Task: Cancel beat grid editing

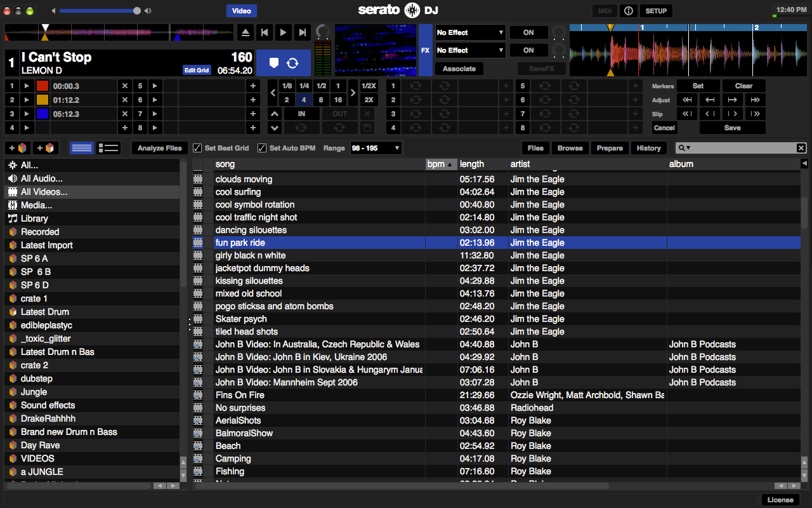Action: (x=664, y=128)
